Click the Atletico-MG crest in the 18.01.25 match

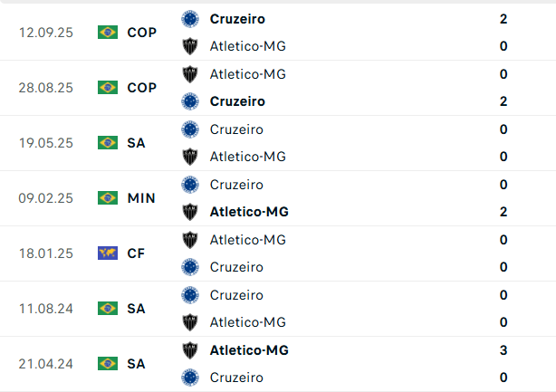click(x=190, y=240)
